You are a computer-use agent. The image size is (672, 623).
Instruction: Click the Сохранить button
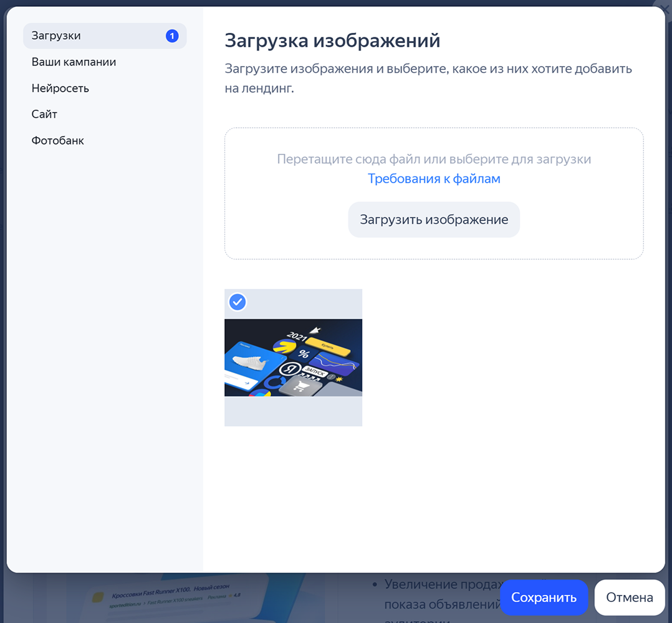pyautogui.click(x=544, y=597)
